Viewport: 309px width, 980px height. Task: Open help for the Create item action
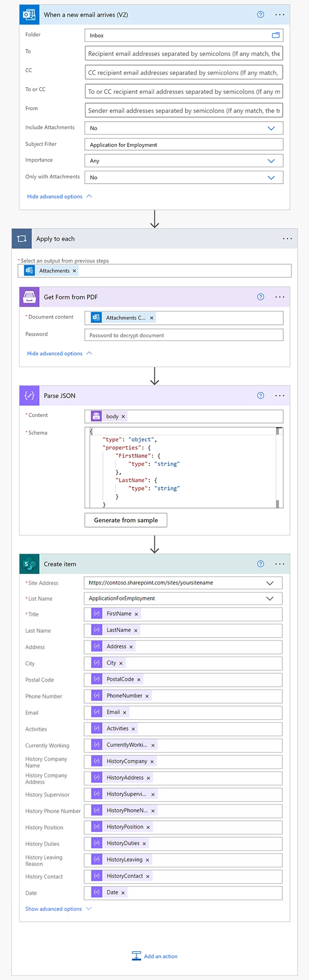click(261, 564)
